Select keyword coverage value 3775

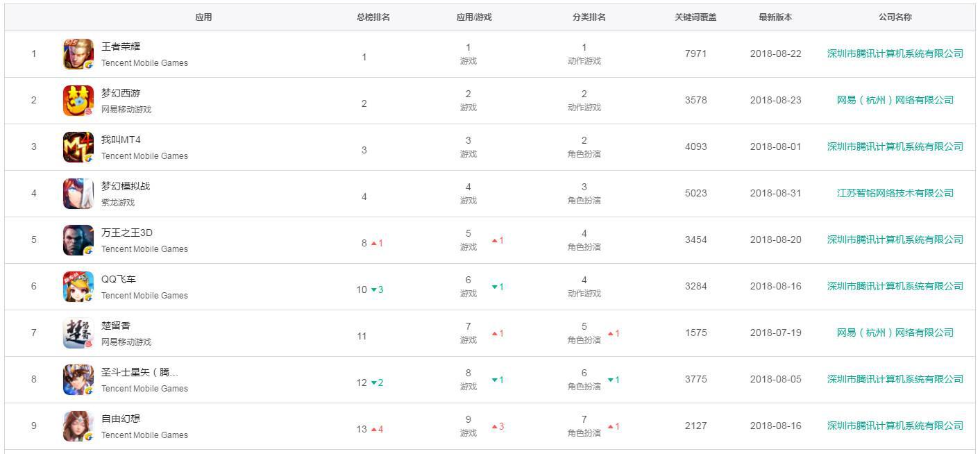tap(695, 379)
